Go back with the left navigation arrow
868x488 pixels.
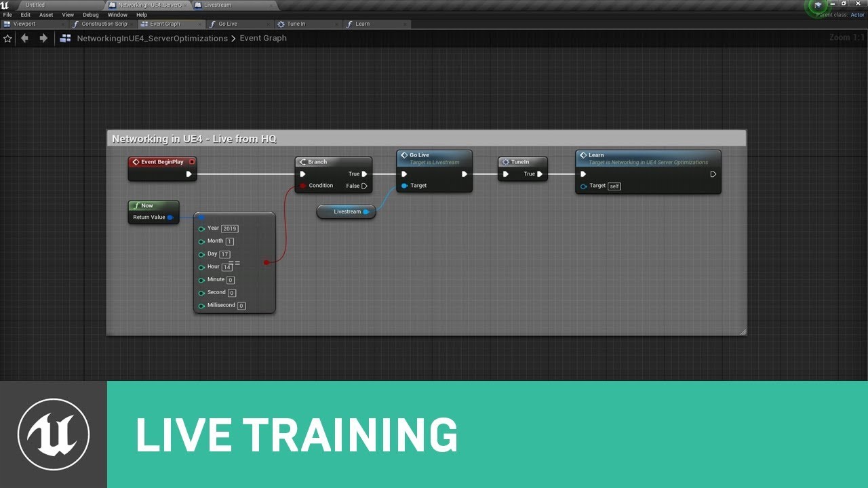(25, 39)
